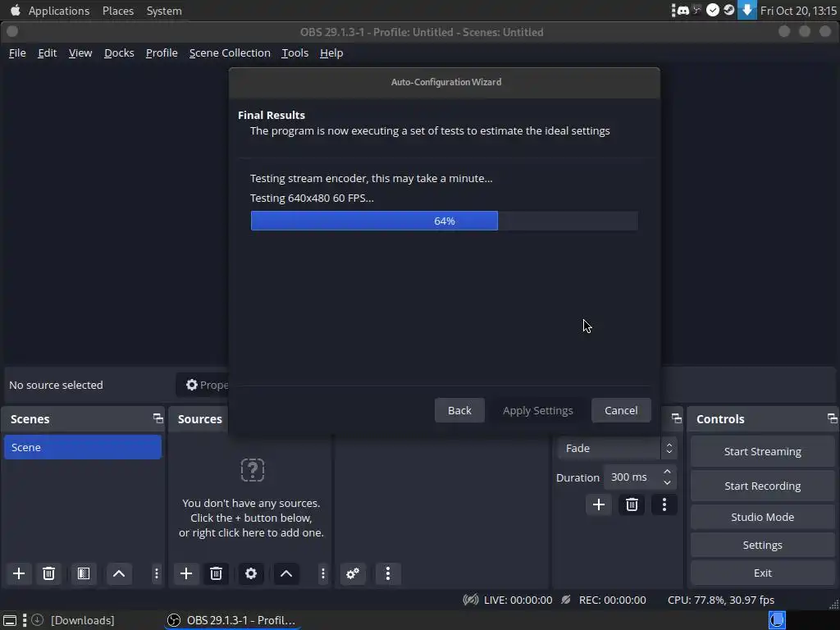The height and width of the screenshot is (630, 840).
Task: Open the Tools menu
Action: [294, 53]
